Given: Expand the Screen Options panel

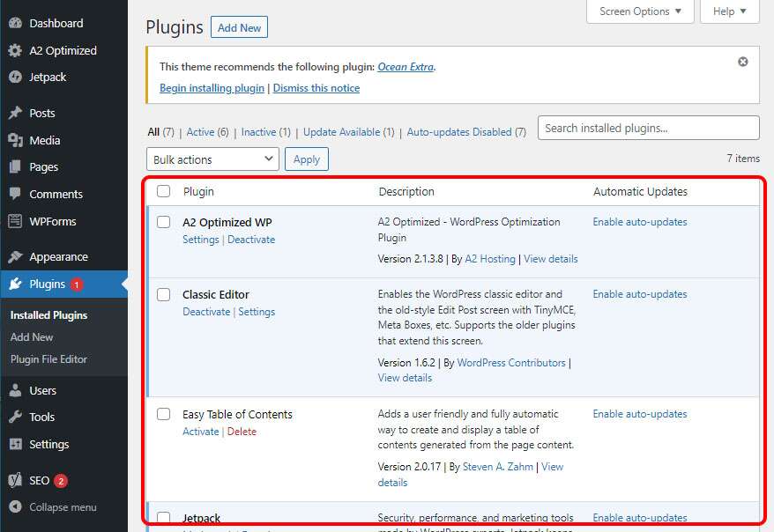Looking at the screenshot, I should click(x=640, y=11).
